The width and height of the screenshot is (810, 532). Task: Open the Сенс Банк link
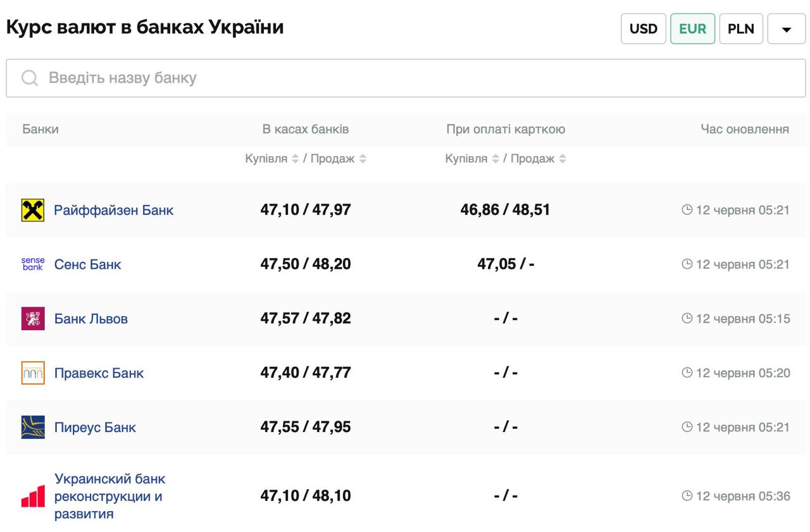click(x=87, y=264)
